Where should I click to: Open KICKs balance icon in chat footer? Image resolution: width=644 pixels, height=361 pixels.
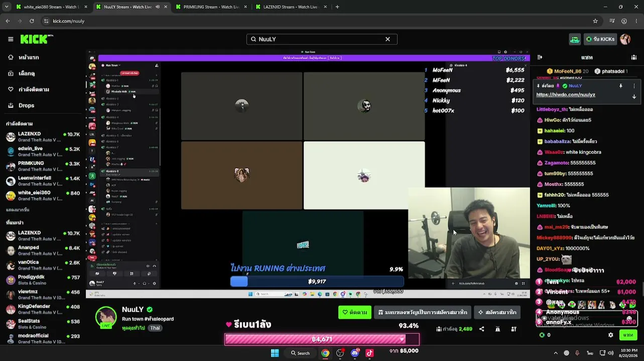click(542, 335)
